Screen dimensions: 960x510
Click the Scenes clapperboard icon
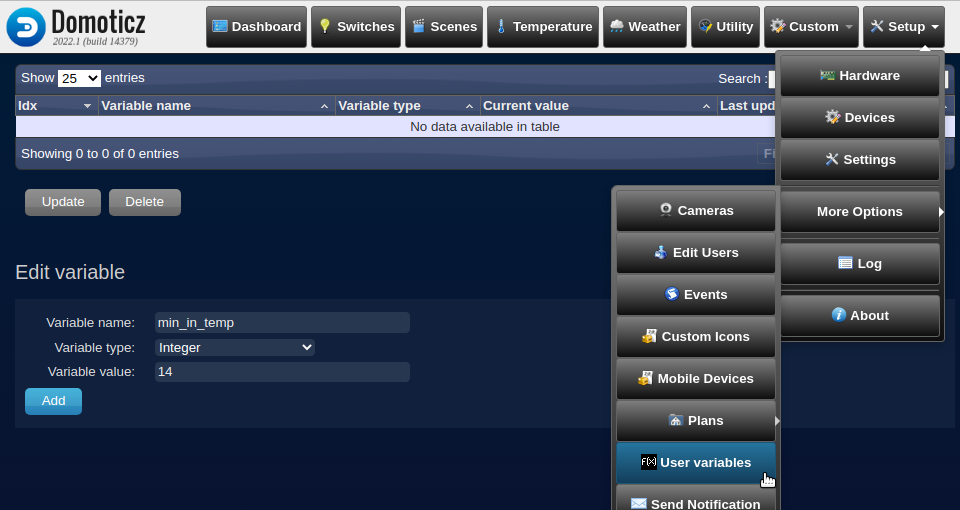[419, 26]
